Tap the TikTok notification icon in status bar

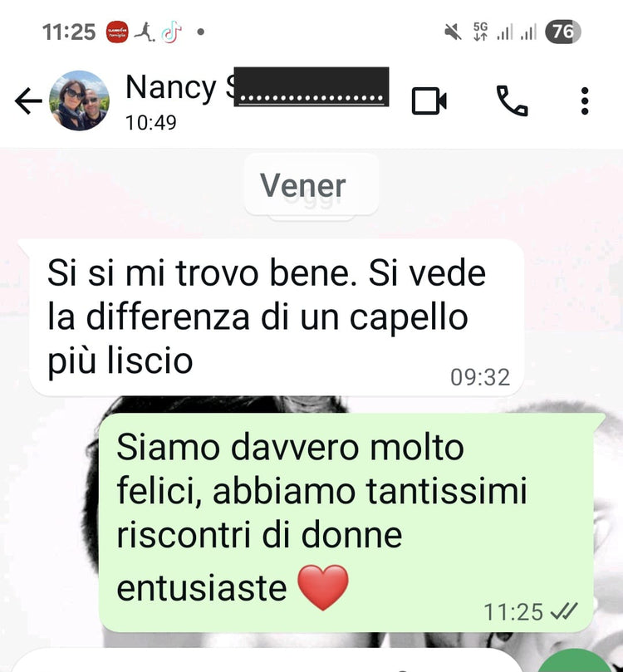pyautogui.click(x=171, y=32)
